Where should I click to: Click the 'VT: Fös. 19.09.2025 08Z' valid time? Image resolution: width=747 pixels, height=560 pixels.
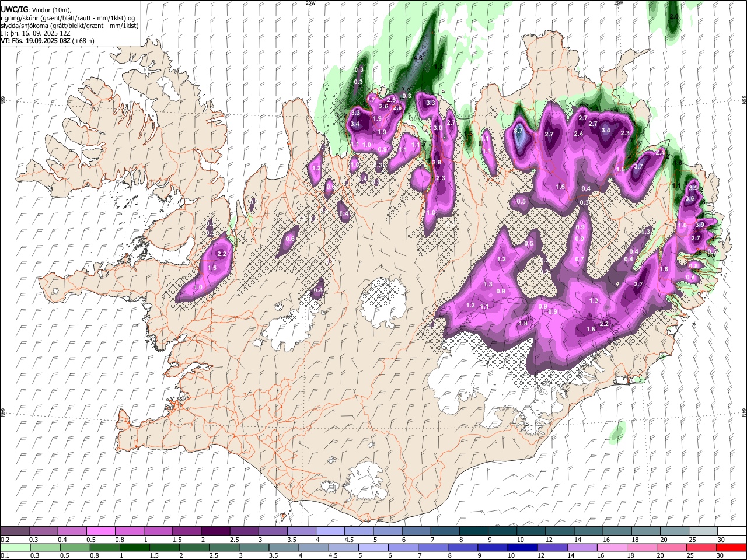click(x=36, y=41)
